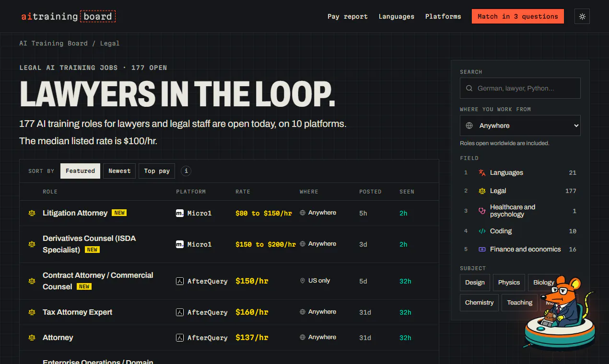
Task: Click the Legal breadcrumb item
Action: [110, 43]
